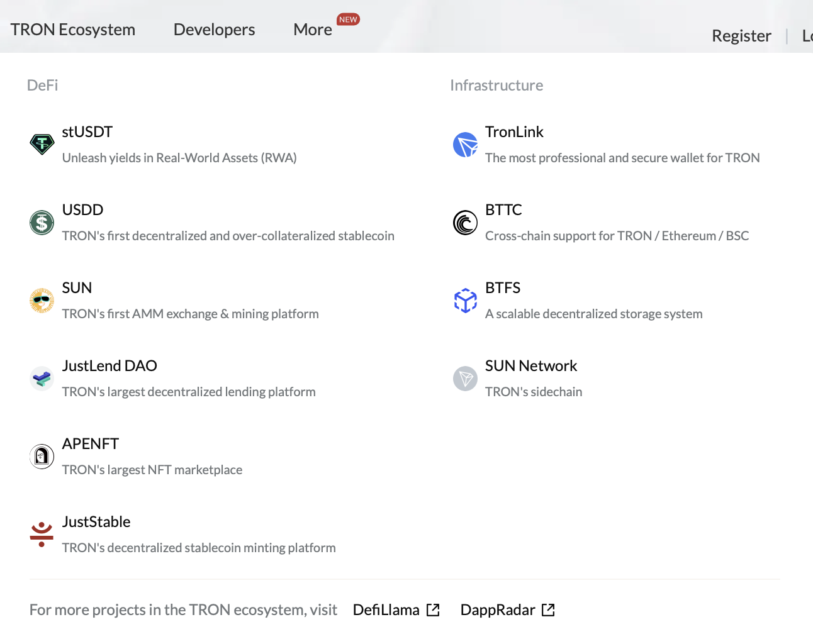
Task: Click 'TRON's largest NFT marketplace' description
Action: [x=152, y=470]
